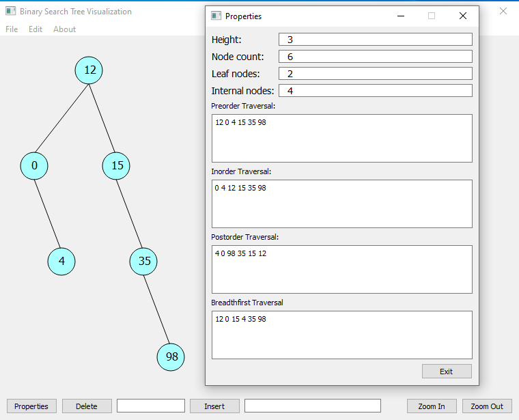
Task: Click the Delete button
Action: [87, 406]
